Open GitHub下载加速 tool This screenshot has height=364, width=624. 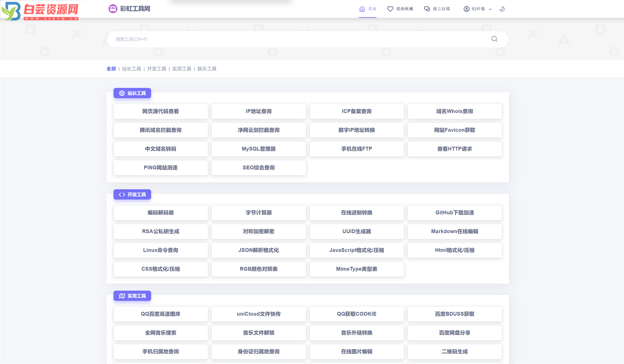(455, 213)
